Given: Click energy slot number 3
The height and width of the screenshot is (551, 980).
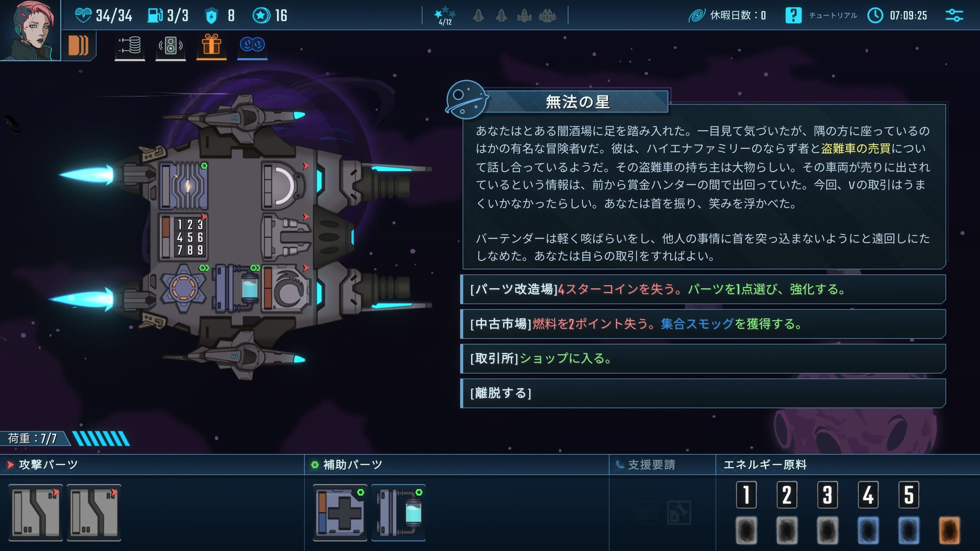Looking at the screenshot, I should 828,495.
